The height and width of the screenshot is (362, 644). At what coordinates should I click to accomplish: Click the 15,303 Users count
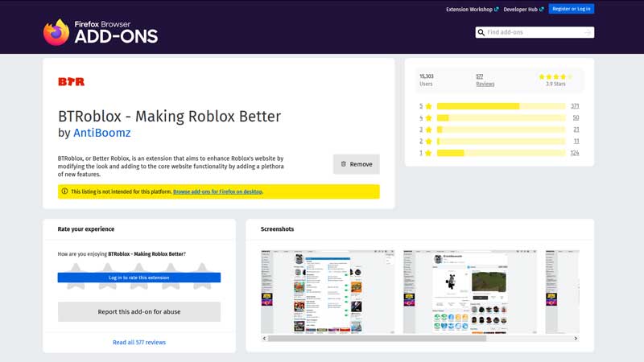427,80
